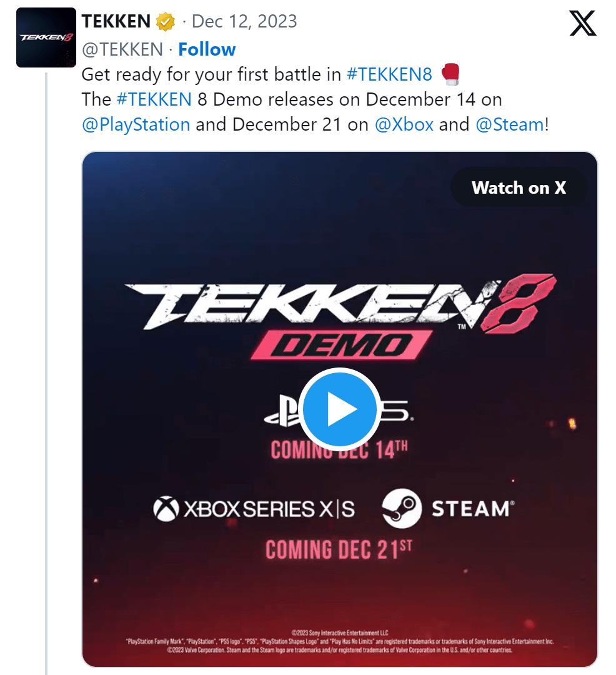Click the @TEKKEN handle
The width and height of the screenshot is (616, 675).
[122, 49]
